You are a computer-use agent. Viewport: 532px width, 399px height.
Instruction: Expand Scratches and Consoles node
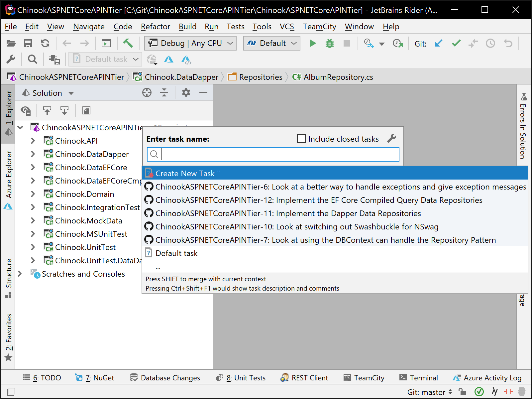pos(20,274)
